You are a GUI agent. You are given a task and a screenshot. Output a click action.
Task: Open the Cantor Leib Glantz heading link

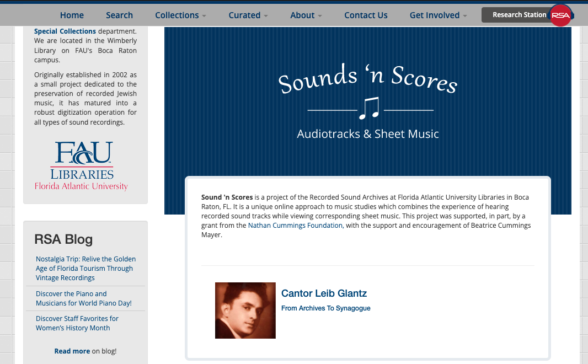tap(324, 293)
